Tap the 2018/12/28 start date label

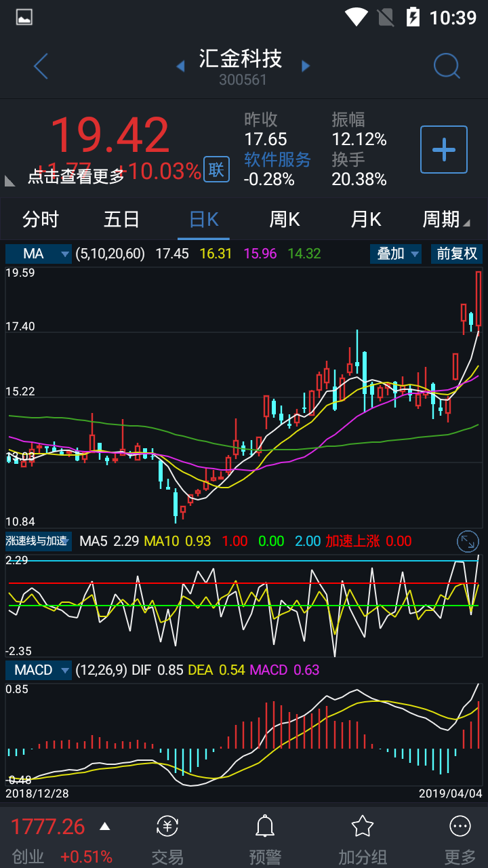[37, 793]
